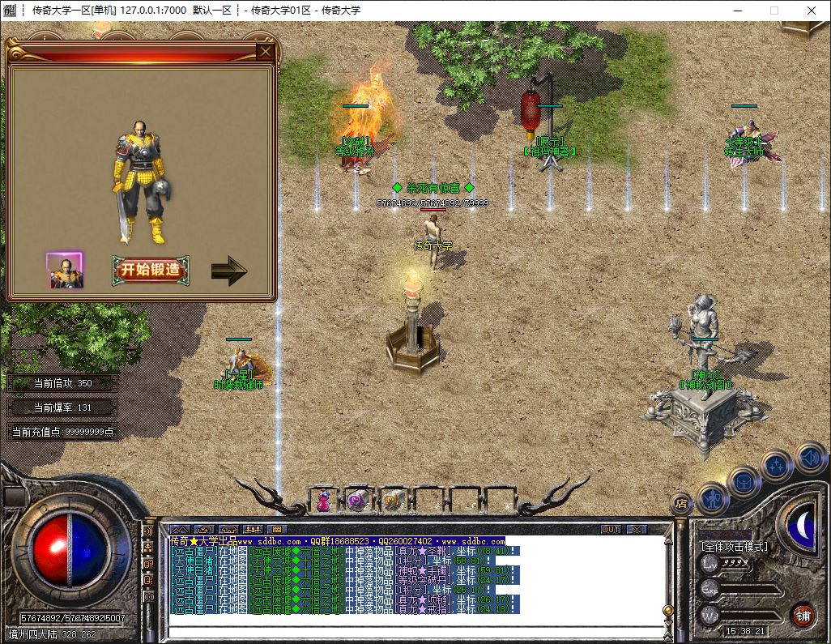Click the 真龙★项链 drop message in chat
The height and width of the screenshot is (644, 831).
coord(344,599)
